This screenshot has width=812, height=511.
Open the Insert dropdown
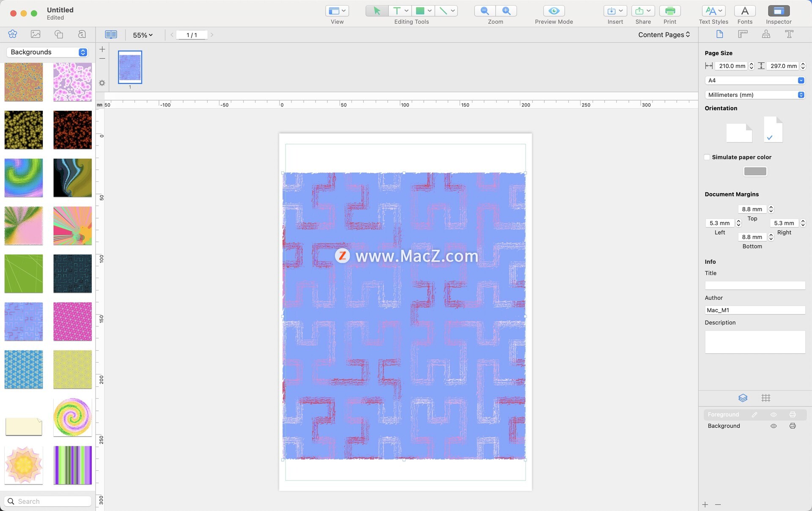(615, 11)
